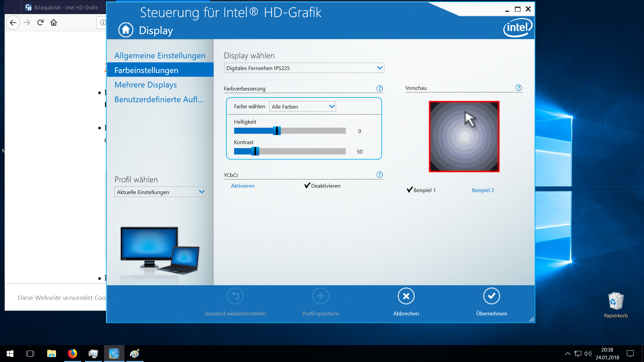Click the Display heading text
The width and height of the screenshot is (644, 362).
pyautogui.click(x=156, y=31)
